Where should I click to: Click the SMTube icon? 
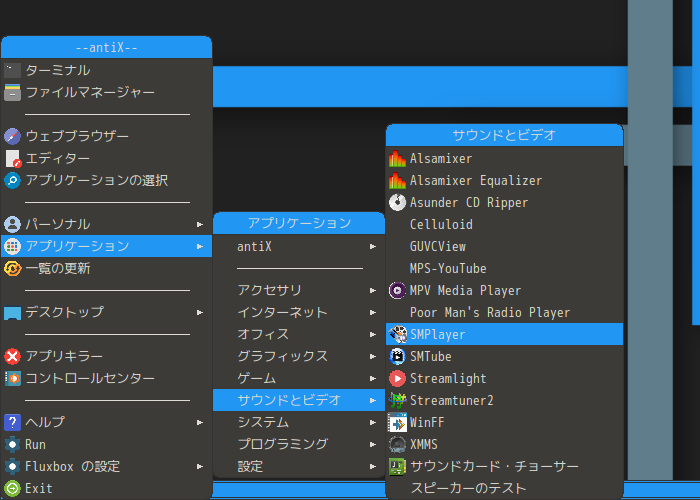coord(397,356)
